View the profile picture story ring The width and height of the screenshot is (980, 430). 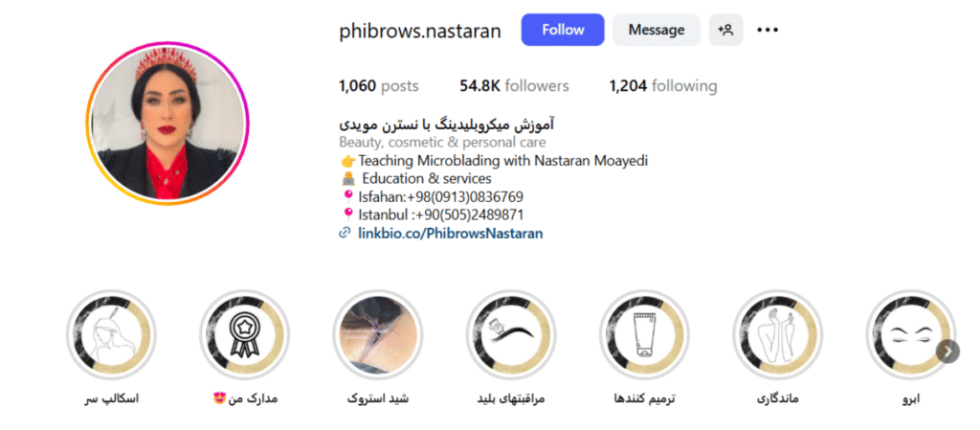(167, 124)
